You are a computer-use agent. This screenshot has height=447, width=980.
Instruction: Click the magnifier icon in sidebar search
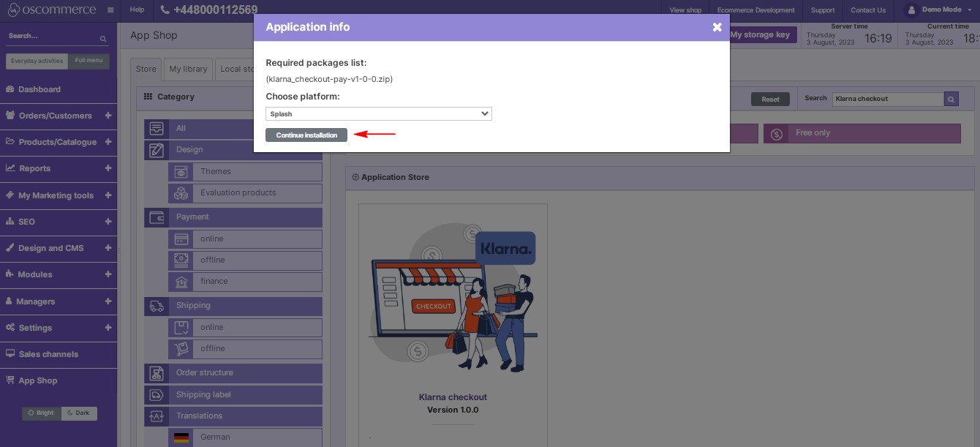pos(103,39)
